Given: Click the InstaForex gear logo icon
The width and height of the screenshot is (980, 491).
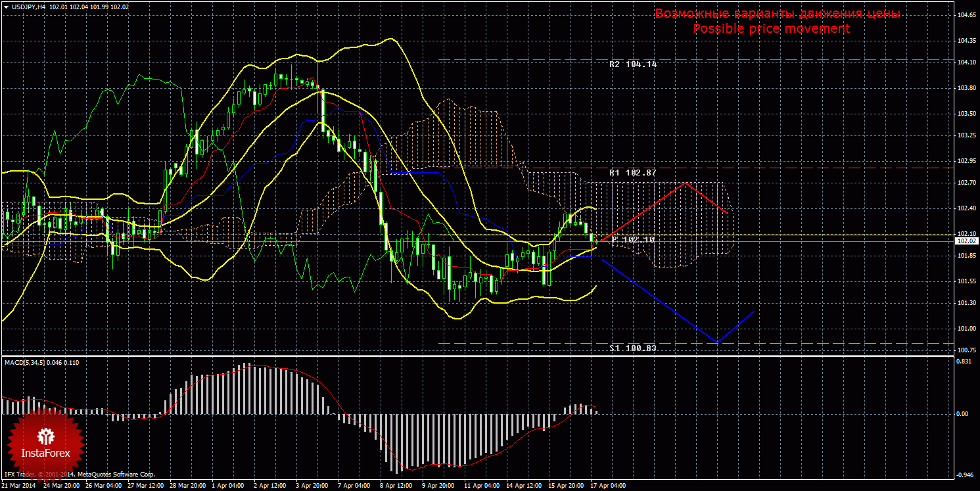Looking at the screenshot, I should click(45, 436).
